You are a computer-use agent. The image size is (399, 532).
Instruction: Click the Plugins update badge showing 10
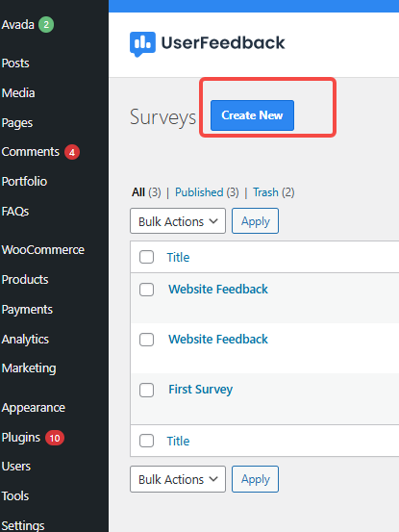point(55,438)
